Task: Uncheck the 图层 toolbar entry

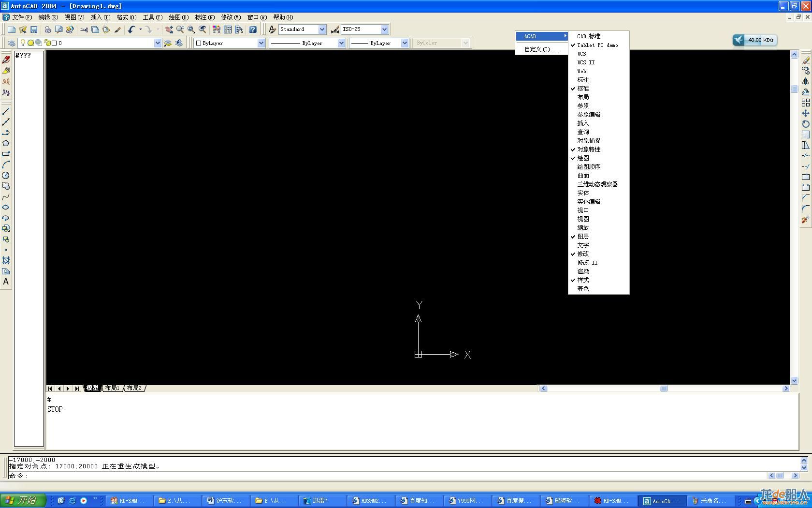Action: 598,237
